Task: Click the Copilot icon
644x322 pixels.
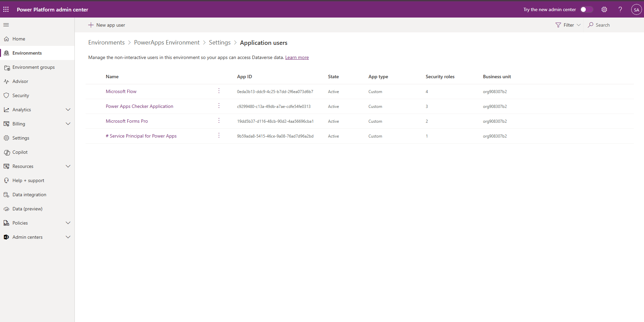Action: click(x=6, y=152)
